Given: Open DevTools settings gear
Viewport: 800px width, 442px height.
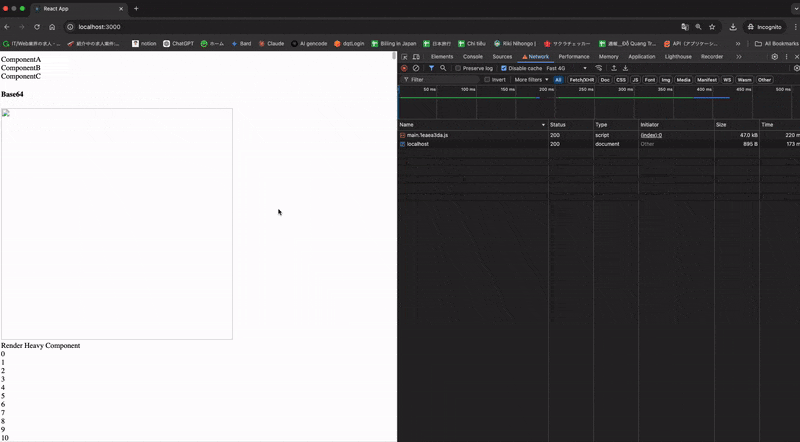Looking at the screenshot, I should [x=774, y=57].
